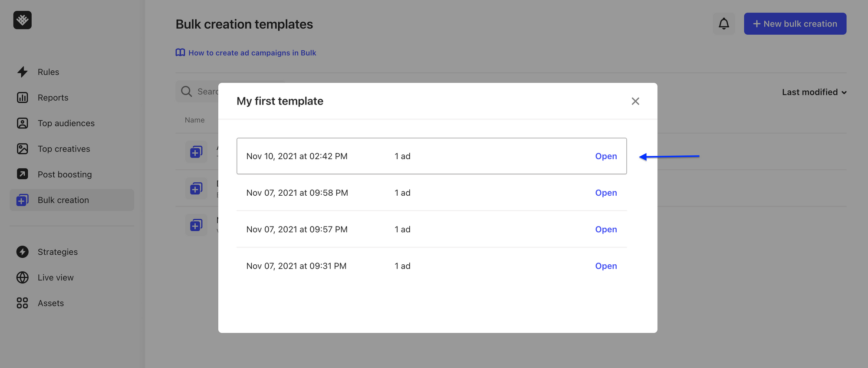Close the My first template dialog

(635, 101)
